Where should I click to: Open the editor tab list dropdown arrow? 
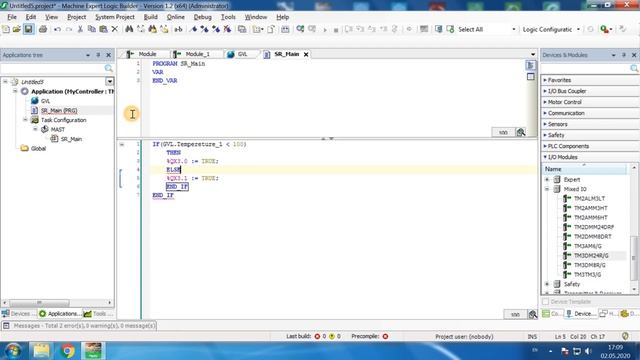[533, 54]
